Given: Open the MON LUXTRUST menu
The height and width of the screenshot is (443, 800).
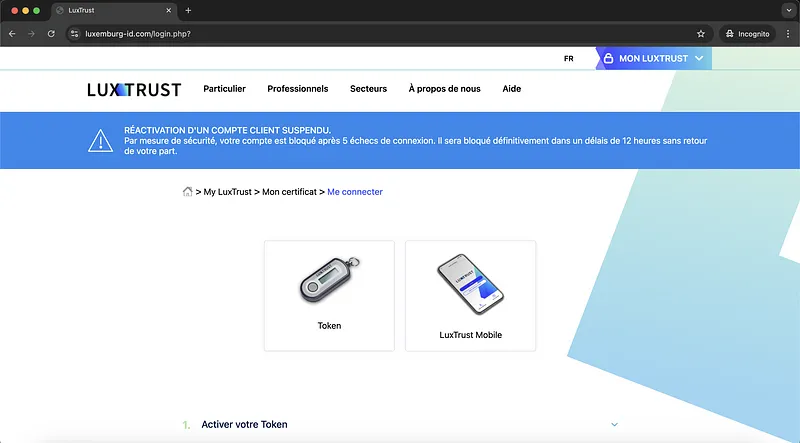Looking at the screenshot, I should coord(654,59).
